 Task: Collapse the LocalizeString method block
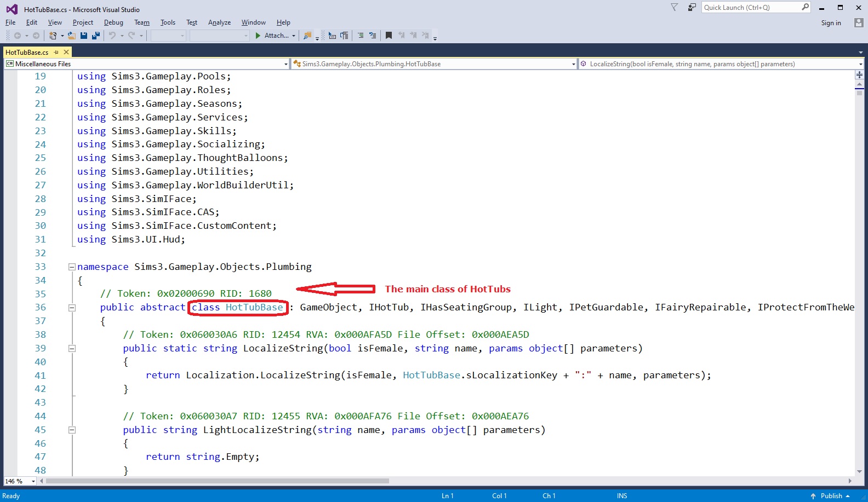(x=72, y=349)
